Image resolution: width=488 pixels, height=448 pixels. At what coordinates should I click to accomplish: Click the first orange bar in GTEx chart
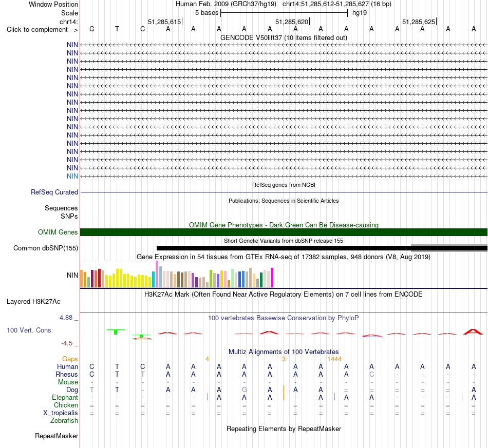(x=82, y=279)
